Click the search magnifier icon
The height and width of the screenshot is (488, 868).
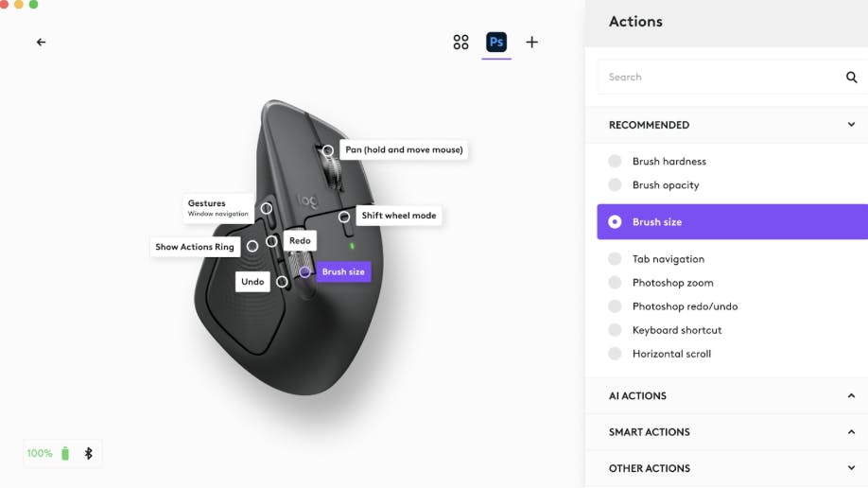[x=851, y=78]
